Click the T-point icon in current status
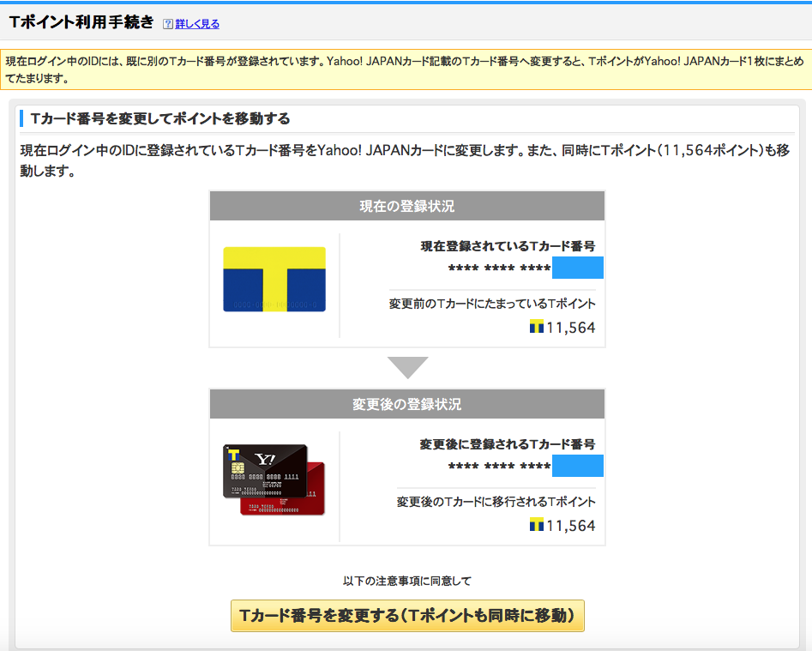The width and height of the screenshot is (812, 651). click(537, 327)
